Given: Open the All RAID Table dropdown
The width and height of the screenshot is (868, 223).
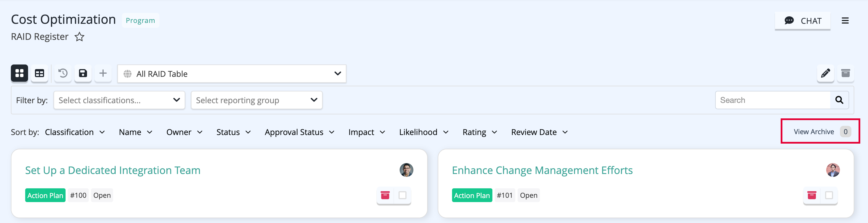Looking at the screenshot, I should pyautogui.click(x=232, y=74).
